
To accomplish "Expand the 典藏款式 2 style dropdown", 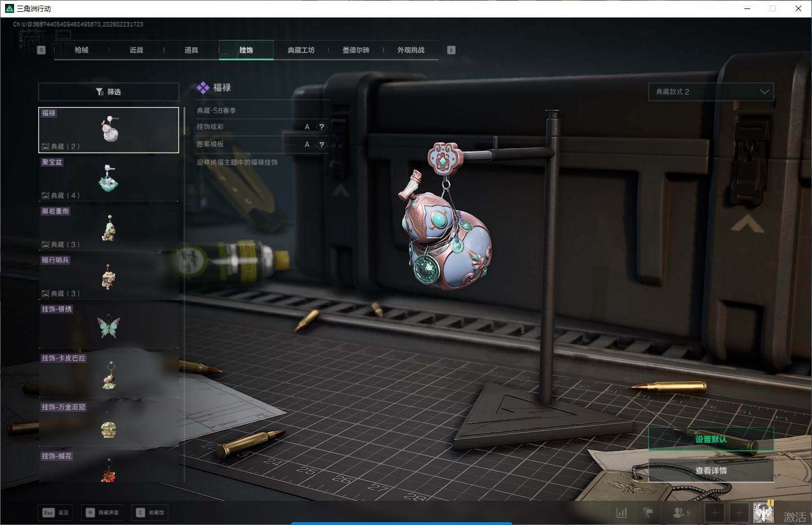I will tap(711, 92).
